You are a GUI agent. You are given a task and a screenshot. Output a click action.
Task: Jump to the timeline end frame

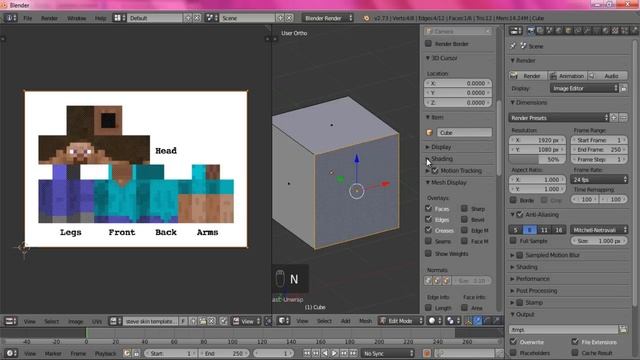(x=353, y=353)
